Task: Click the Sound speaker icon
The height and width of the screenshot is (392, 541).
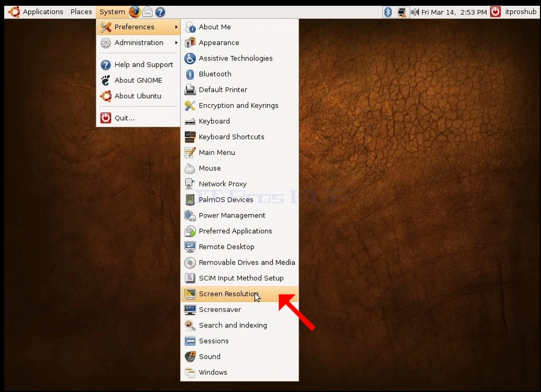Action: coord(190,357)
